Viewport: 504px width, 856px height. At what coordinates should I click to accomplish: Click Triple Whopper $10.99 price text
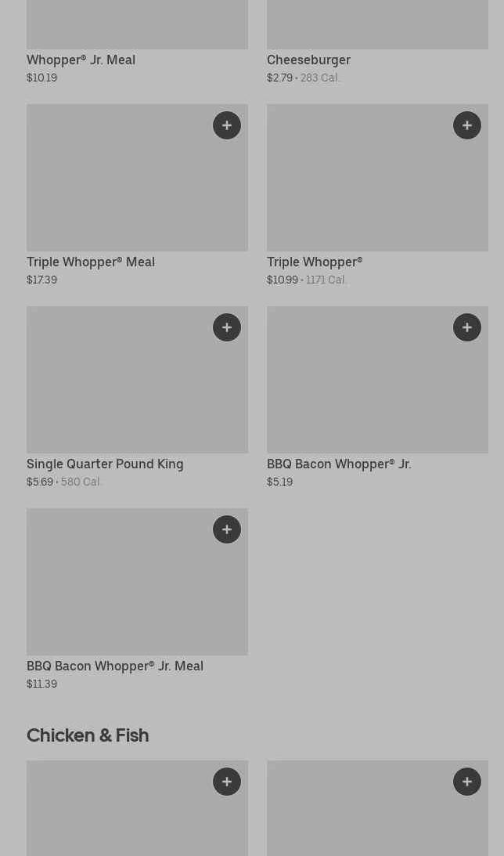tap(283, 280)
